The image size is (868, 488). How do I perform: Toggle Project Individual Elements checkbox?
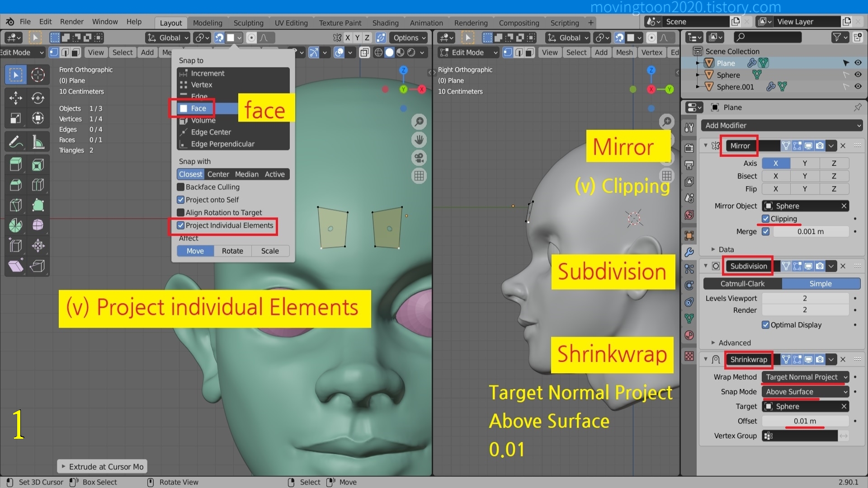[x=180, y=225]
